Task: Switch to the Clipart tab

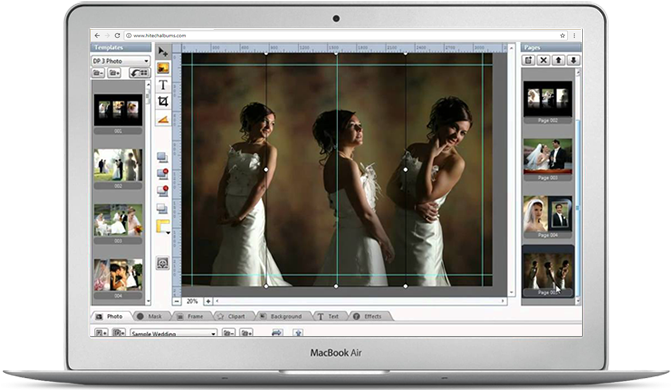Action: point(232,316)
